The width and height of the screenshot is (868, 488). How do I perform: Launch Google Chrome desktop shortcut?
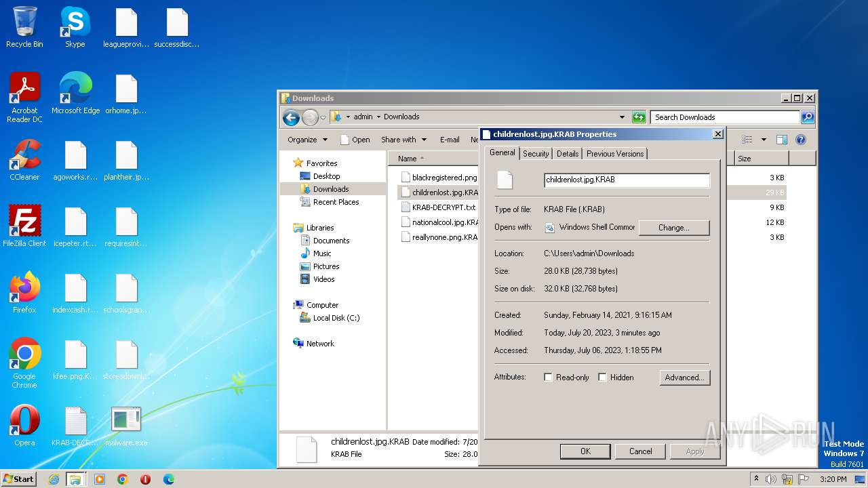24,363
